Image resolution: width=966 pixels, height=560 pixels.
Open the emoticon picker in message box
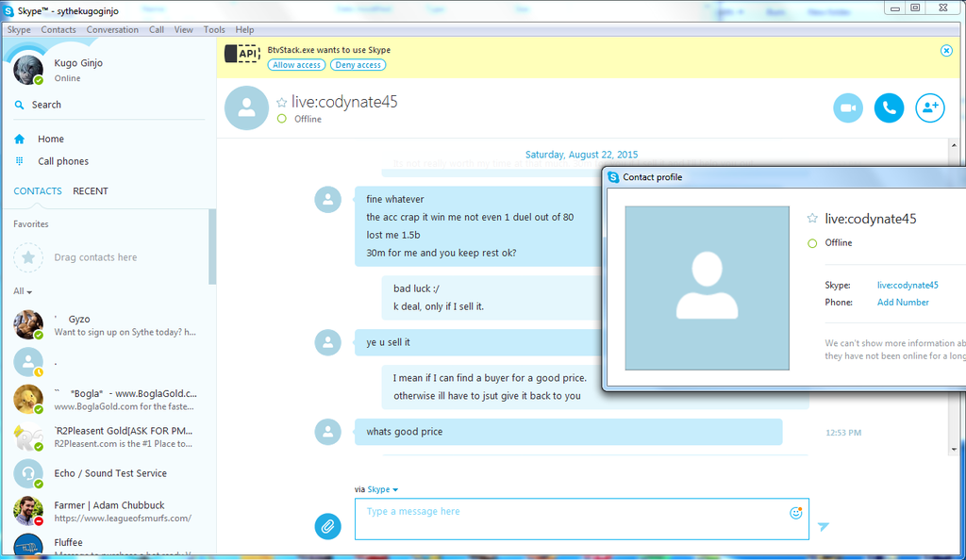coord(795,513)
